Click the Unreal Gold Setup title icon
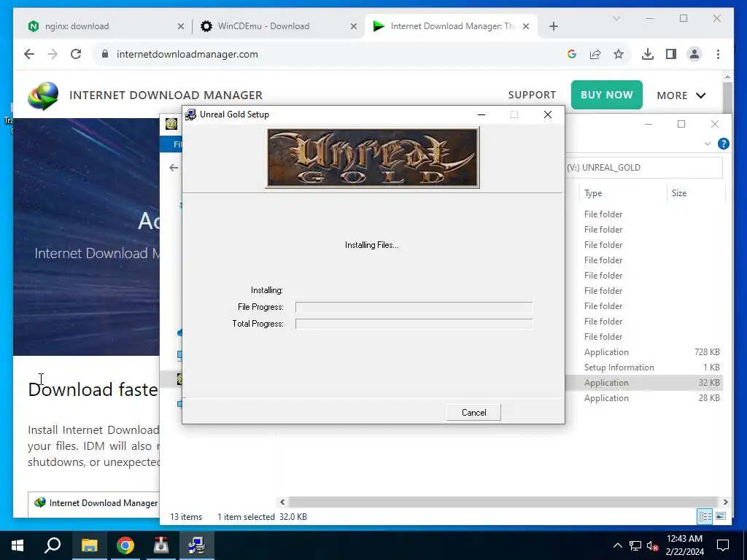 point(190,114)
